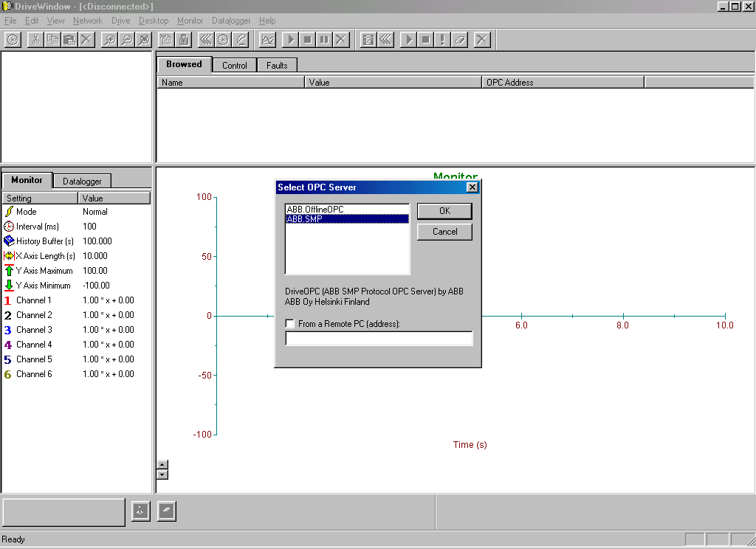This screenshot has width=756, height=549.
Task: Select the Interval (ms) setting row
Action: [x=76, y=227]
